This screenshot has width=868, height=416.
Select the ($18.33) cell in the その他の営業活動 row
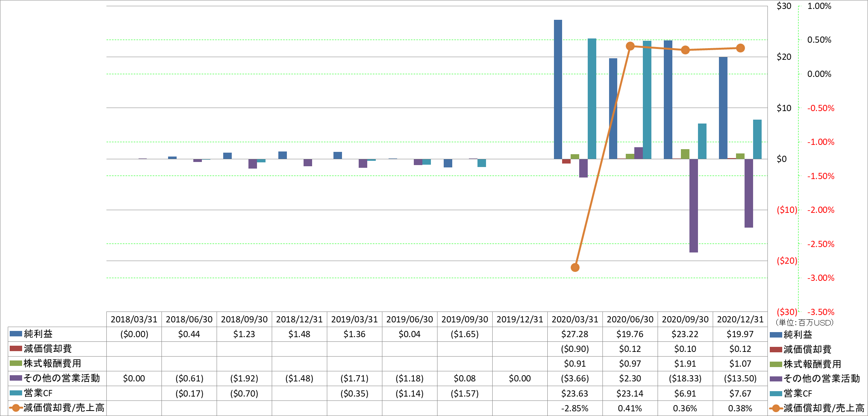(x=685, y=378)
